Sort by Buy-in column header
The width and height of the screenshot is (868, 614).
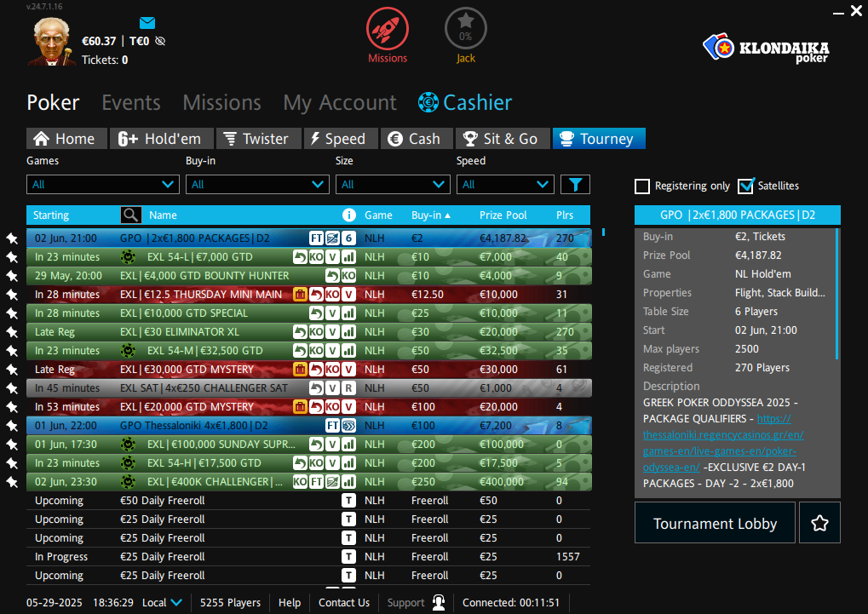coord(431,215)
